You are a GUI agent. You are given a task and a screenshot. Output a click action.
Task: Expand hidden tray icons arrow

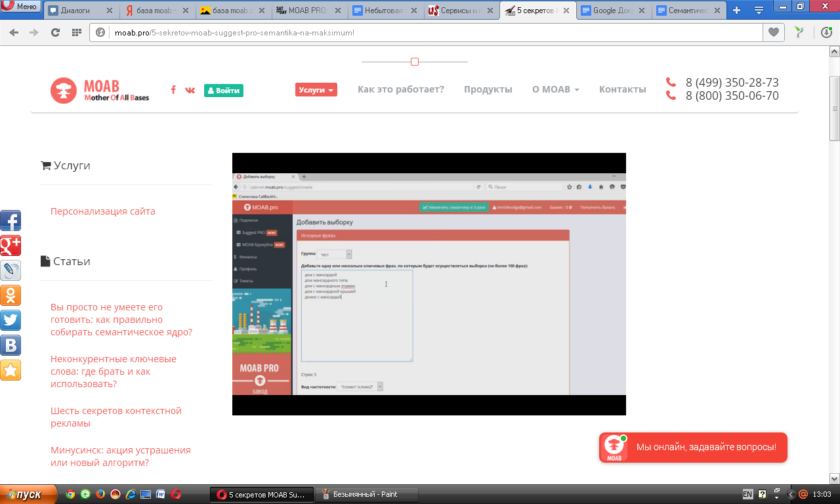point(791,494)
